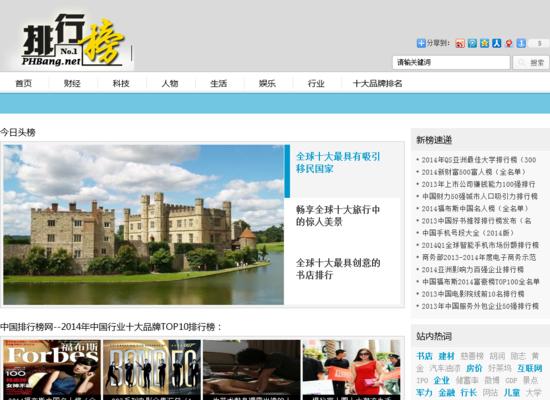Click hot keyword 大学
Screen dimensions: 550x400
point(534,393)
